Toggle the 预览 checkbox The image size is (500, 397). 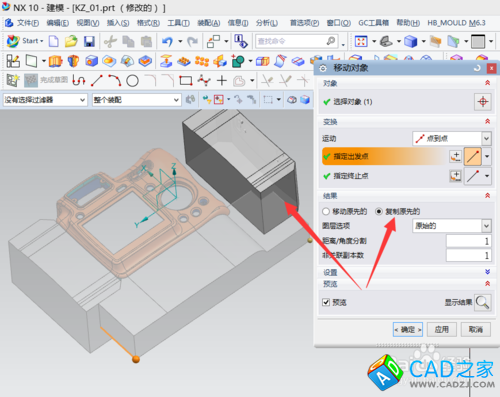[x=326, y=302]
